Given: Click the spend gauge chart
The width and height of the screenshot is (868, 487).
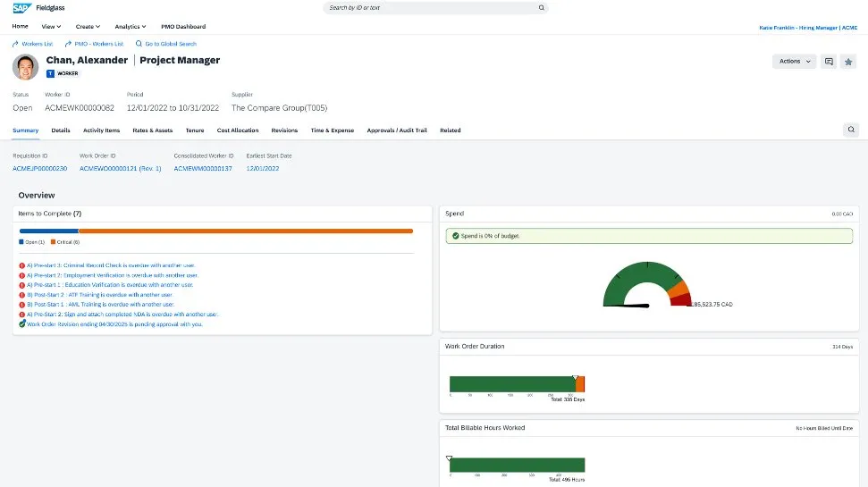Looking at the screenshot, I should point(647,284).
